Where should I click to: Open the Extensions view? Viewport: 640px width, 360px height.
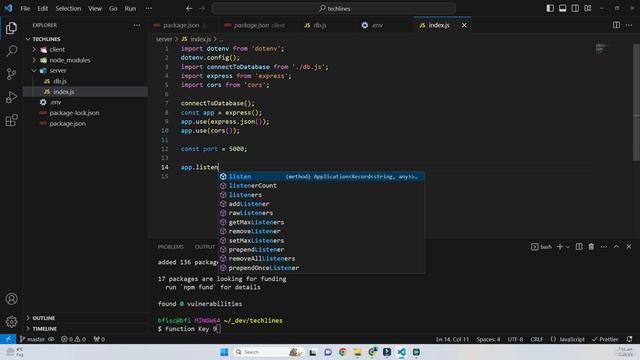coord(11,120)
